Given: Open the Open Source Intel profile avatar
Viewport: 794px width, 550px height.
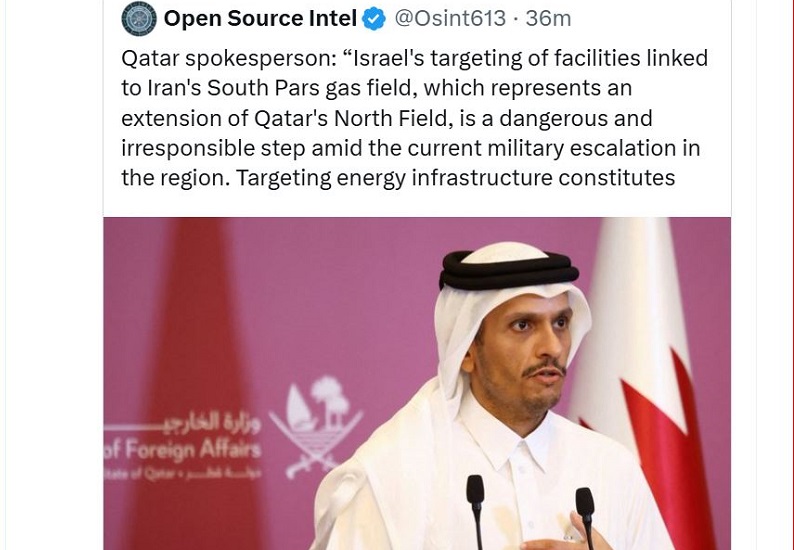Looking at the screenshot, I should pos(138,18).
